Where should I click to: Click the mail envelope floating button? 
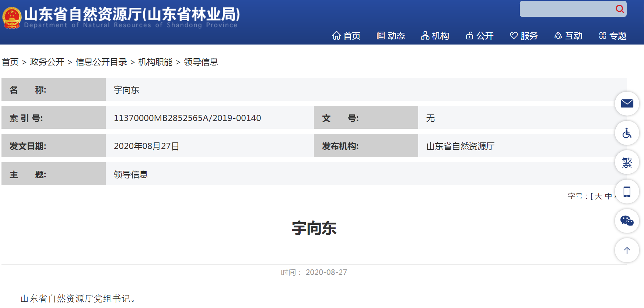click(627, 103)
